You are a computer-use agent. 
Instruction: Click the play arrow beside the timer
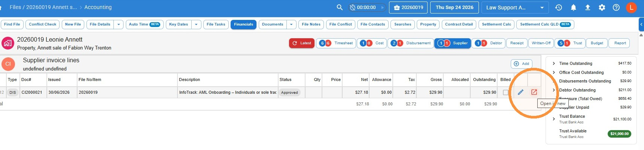382,7
